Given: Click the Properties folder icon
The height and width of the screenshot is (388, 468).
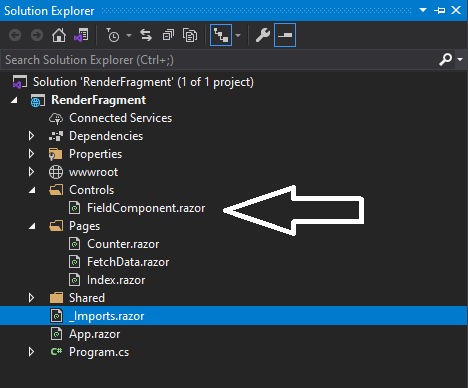Looking at the screenshot, I should [55, 154].
